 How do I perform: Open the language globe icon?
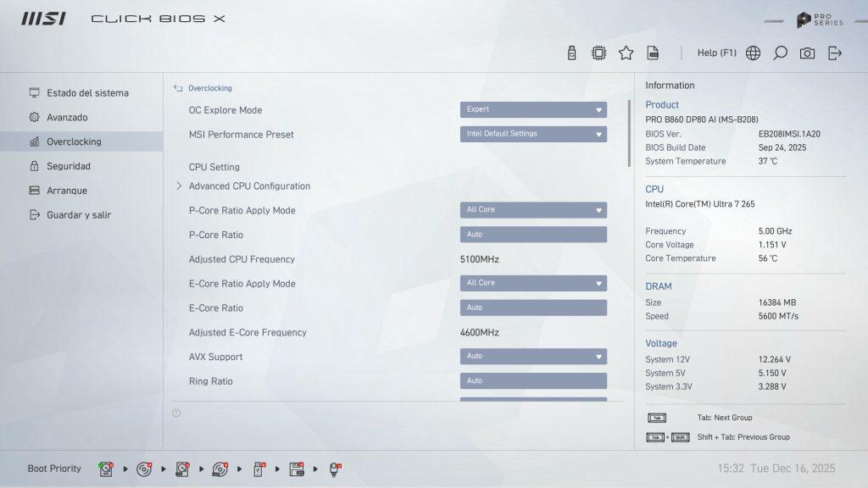tap(753, 53)
